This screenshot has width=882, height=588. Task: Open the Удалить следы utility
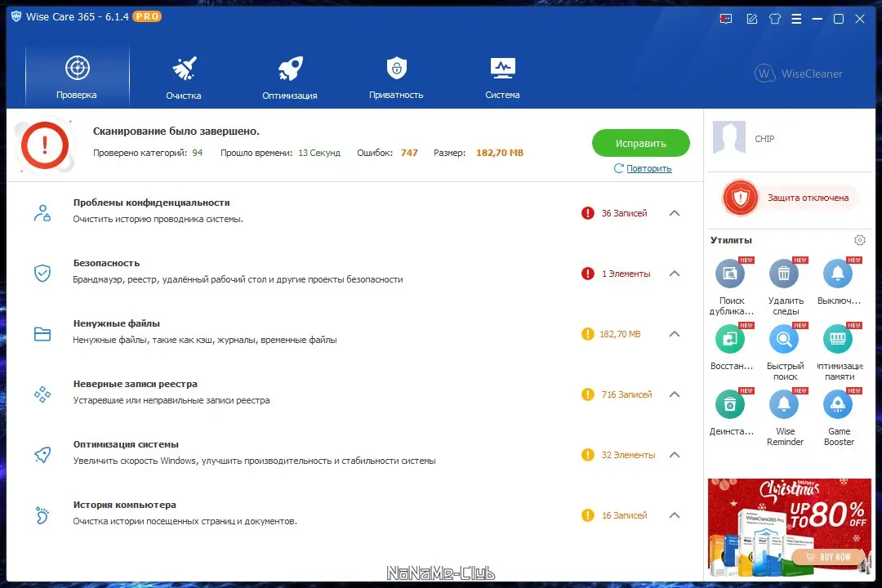[784, 274]
